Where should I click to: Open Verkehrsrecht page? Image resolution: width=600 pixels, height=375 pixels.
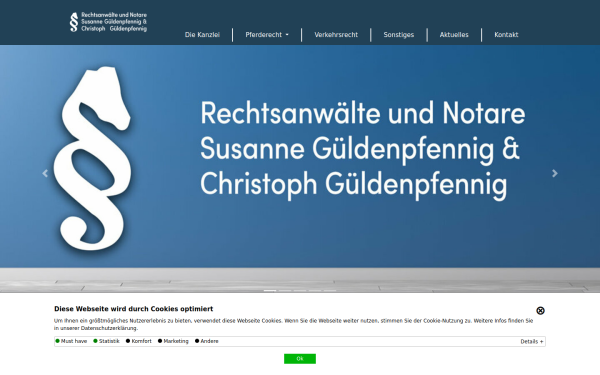click(336, 35)
